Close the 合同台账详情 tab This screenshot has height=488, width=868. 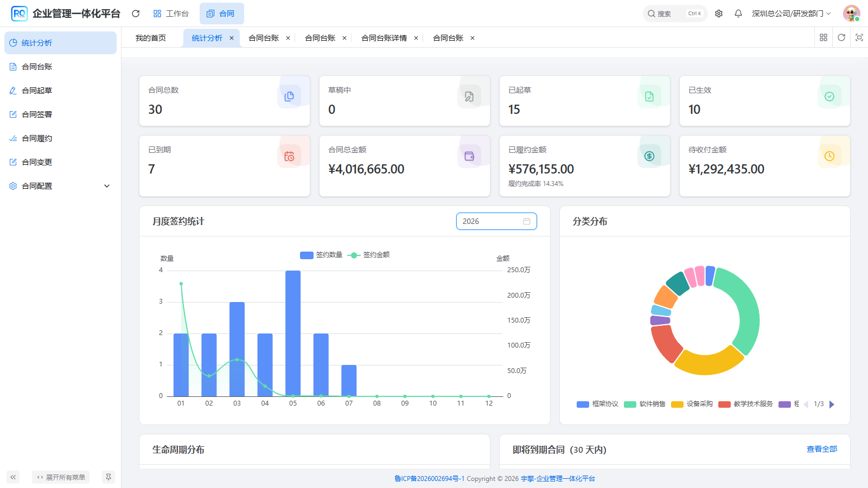416,38
